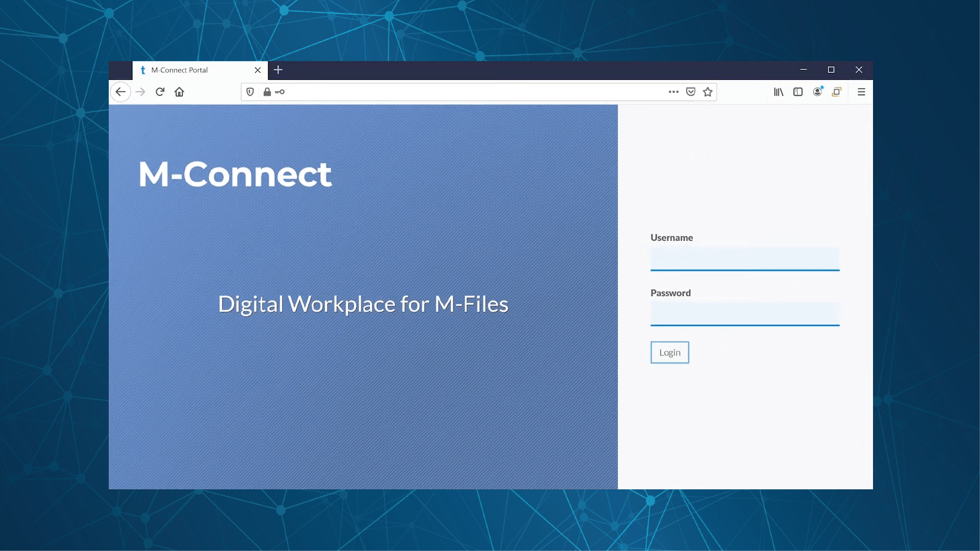Select the M-Connect Portal tab
The width and height of the screenshot is (980, 551).
coord(200,70)
